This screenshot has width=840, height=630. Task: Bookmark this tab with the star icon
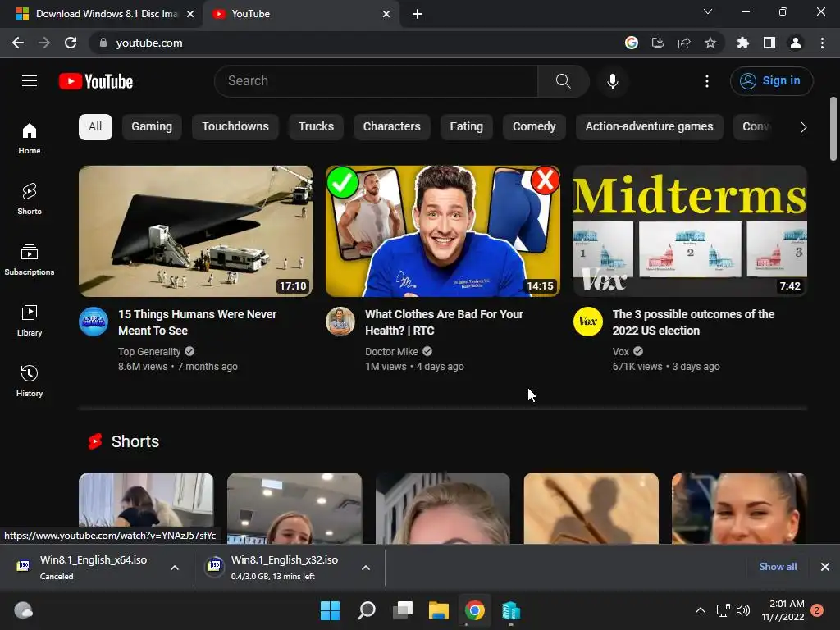pyautogui.click(x=710, y=43)
